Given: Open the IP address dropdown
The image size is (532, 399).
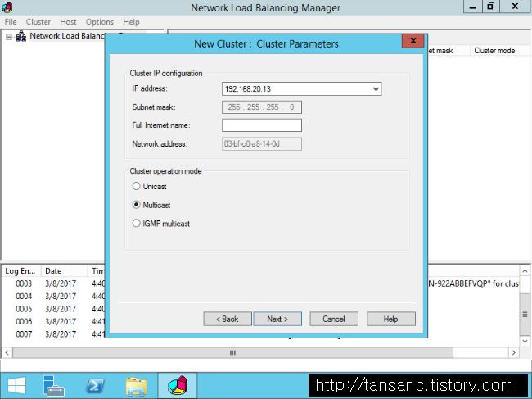Looking at the screenshot, I should (376, 89).
